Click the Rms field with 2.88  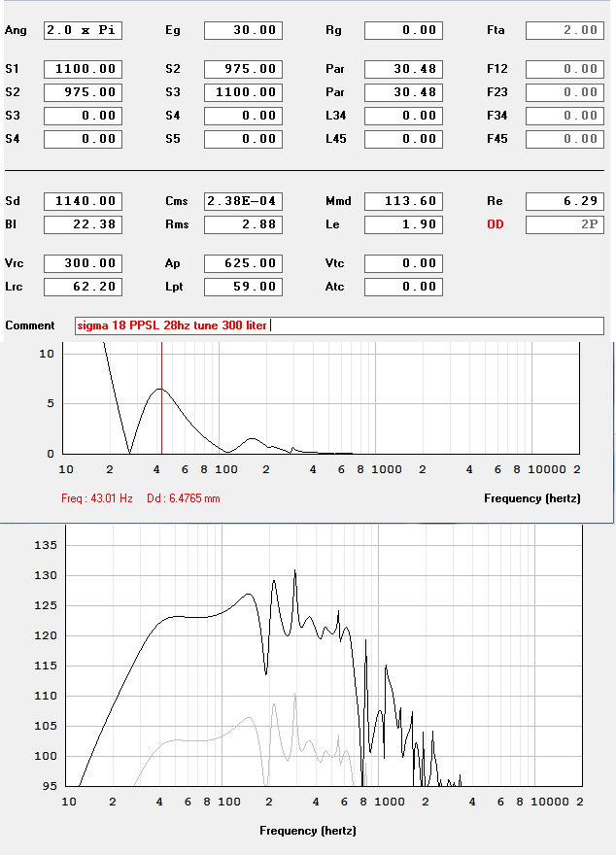(x=243, y=224)
